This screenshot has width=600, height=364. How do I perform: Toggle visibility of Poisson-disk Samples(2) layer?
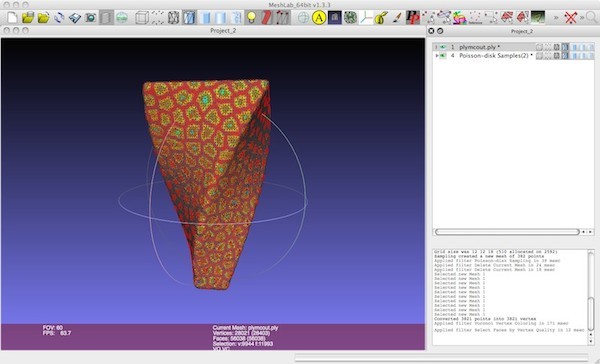(x=443, y=56)
